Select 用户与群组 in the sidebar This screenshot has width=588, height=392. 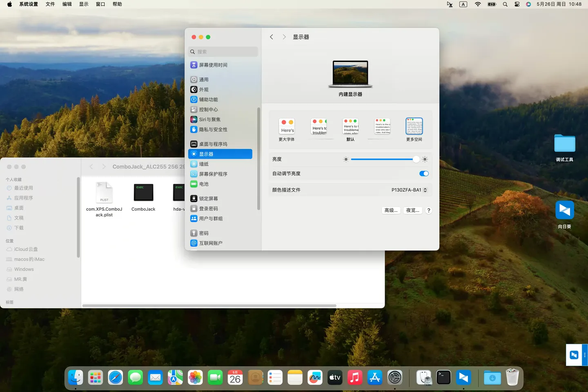211,218
